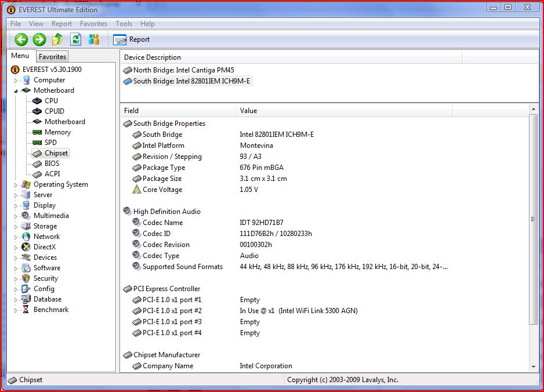Click the BIOS chip icon
The height and width of the screenshot is (392, 544).
37,164
